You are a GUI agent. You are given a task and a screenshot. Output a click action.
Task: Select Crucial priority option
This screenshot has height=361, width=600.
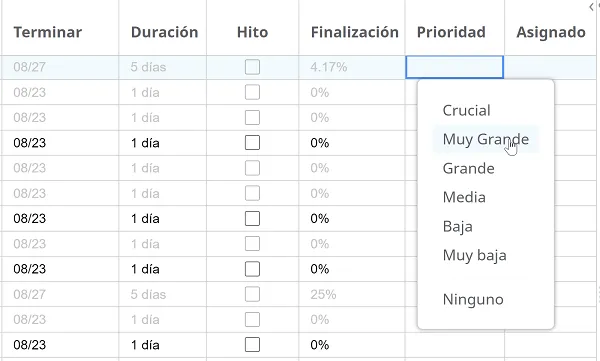(x=466, y=110)
